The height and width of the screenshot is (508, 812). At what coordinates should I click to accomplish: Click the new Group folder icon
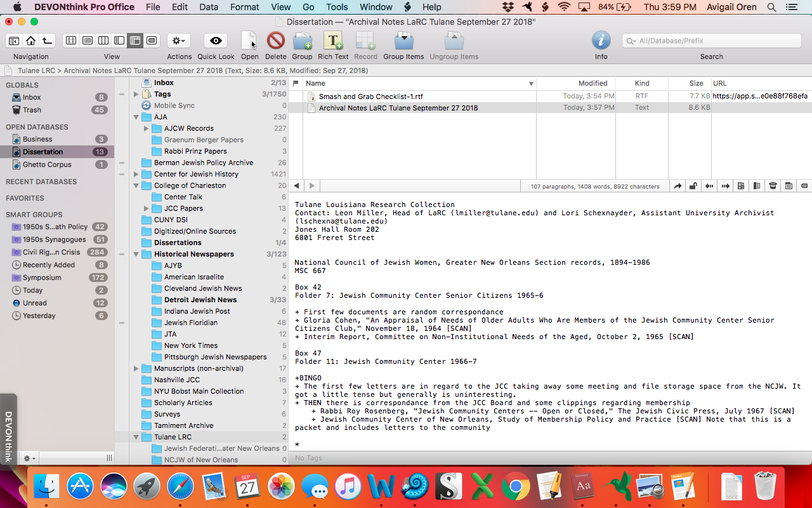302,41
